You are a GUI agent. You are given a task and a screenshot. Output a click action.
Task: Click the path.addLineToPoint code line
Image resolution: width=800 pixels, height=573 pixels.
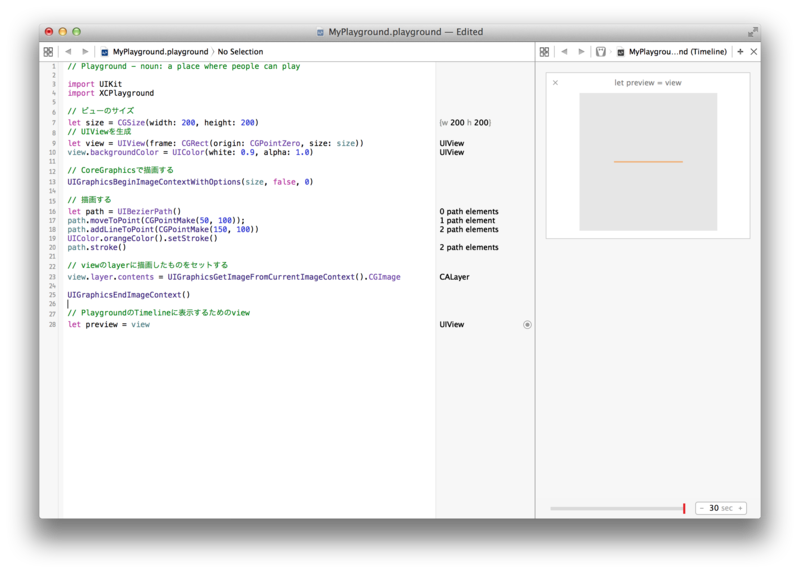coord(163,229)
